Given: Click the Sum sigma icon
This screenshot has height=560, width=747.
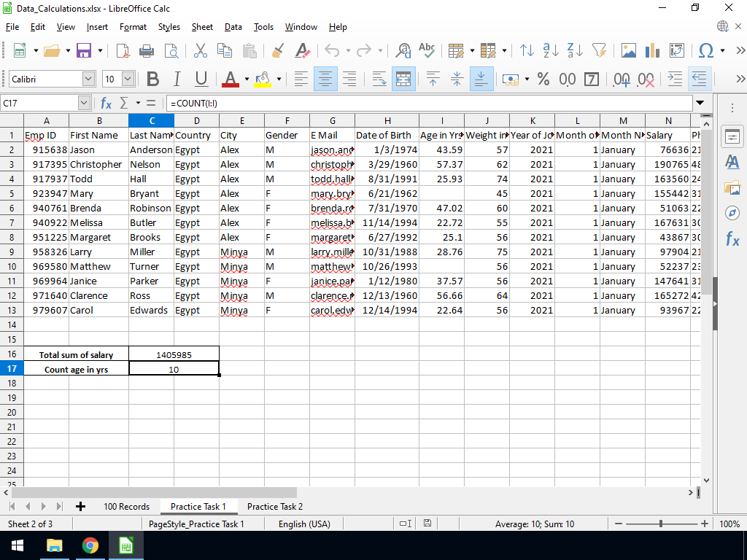Looking at the screenshot, I should pyautogui.click(x=124, y=103).
